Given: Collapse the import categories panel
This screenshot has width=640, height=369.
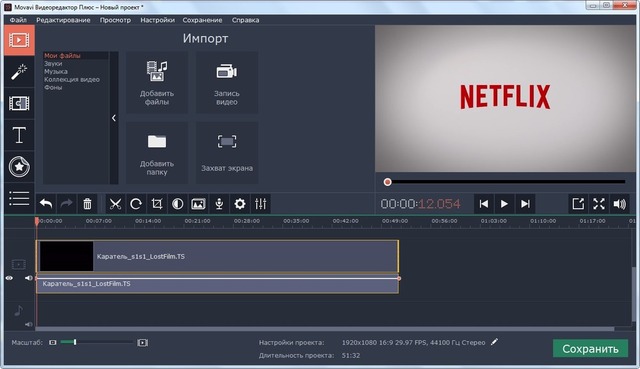Looking at the screenshot, I should tap(114, 118).
